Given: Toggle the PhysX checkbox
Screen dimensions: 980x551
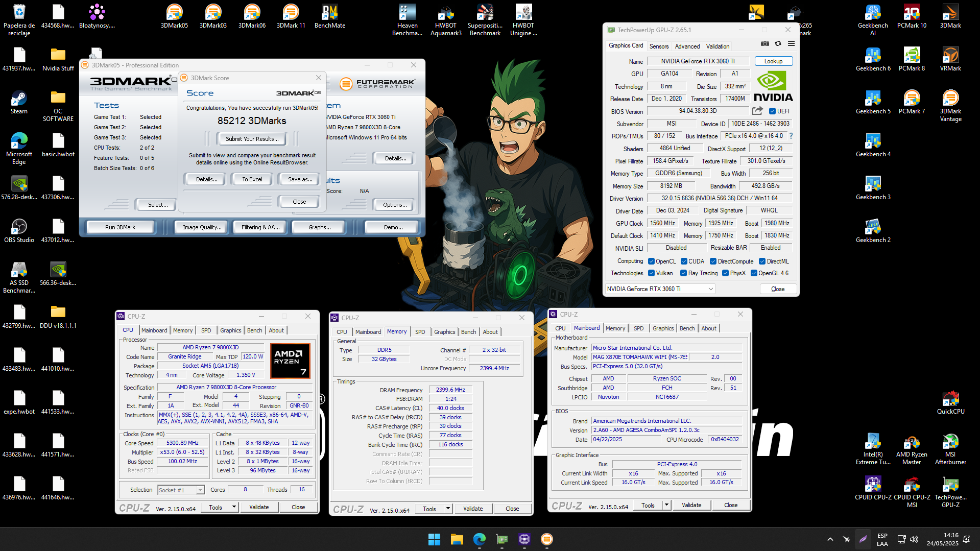Looking at the screenshot, I should [725, 273].
